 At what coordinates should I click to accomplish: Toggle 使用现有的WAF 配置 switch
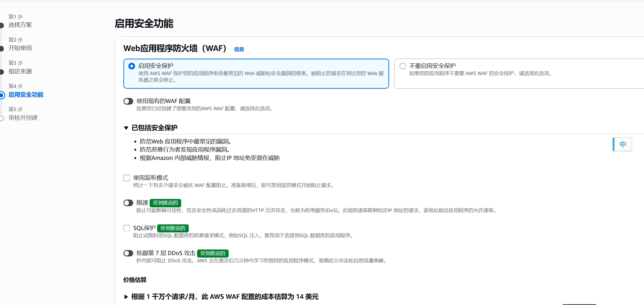(x=128, y=101)
